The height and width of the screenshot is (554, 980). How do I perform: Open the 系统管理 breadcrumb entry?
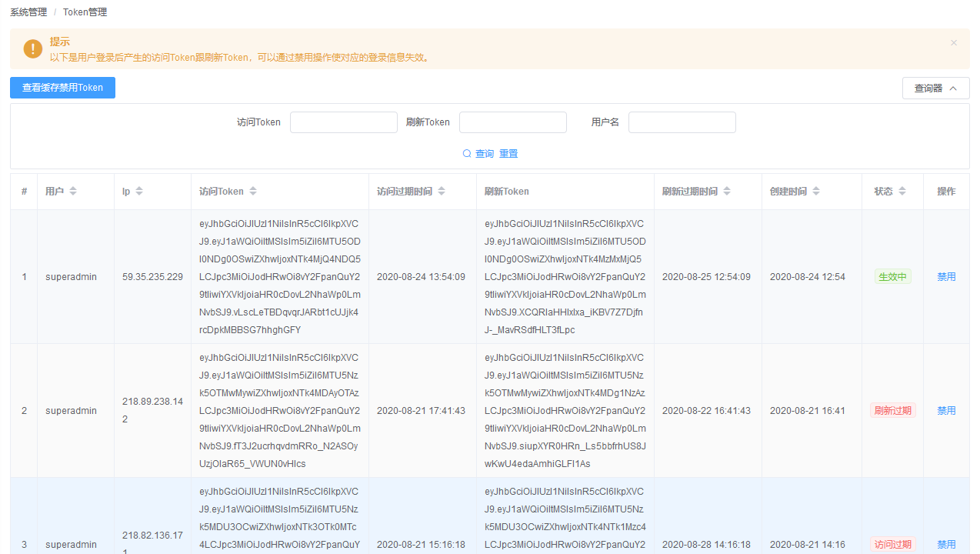[x=28, y=12]
